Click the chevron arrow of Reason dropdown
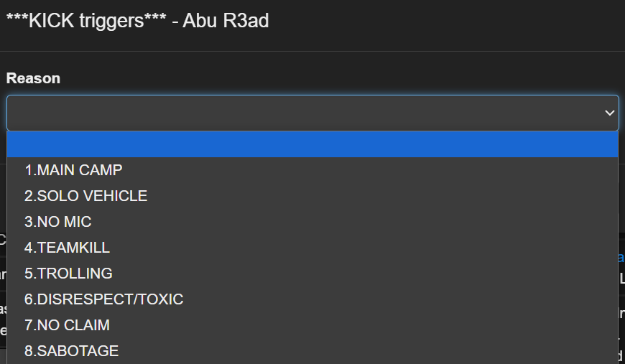This screenshot has width=625, height=364. coord(609,113)
